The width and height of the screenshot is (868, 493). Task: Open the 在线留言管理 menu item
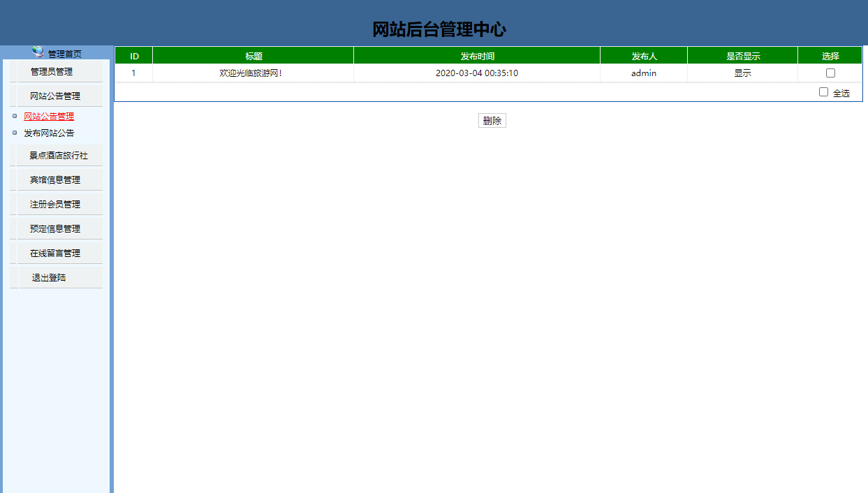tap(56, 252)
